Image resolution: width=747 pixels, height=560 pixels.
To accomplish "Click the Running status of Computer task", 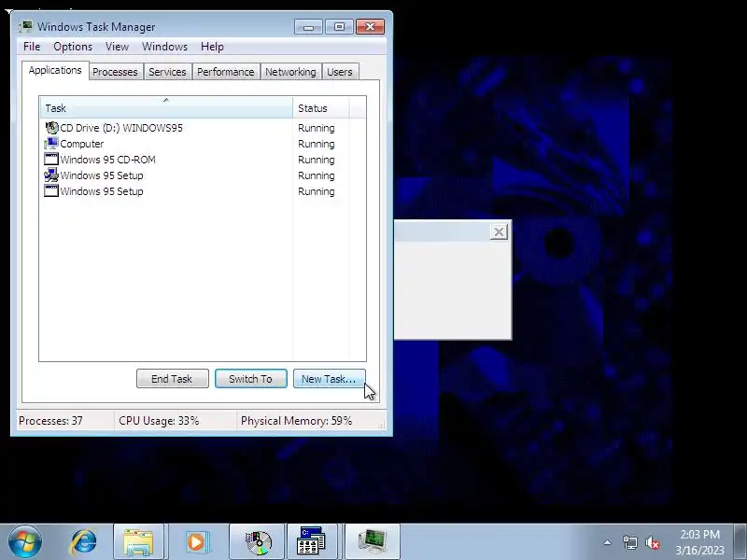I will click(x=317, y=144).
